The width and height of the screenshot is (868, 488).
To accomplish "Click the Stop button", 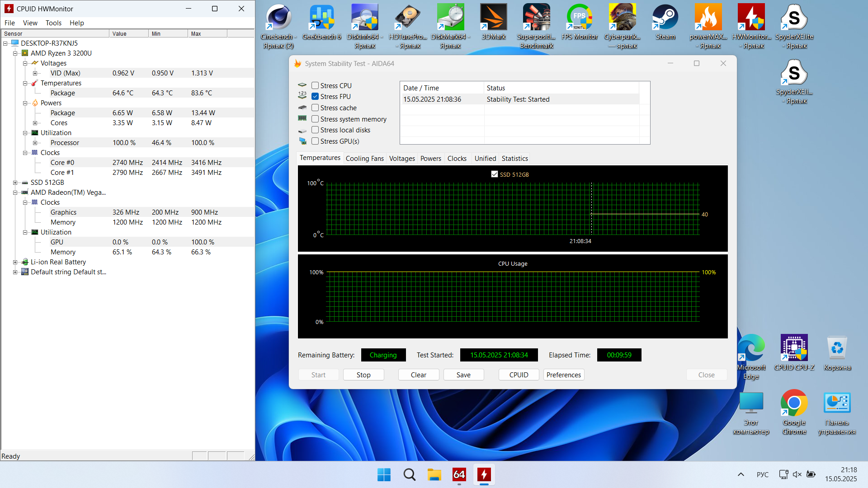I will point(363,375).
